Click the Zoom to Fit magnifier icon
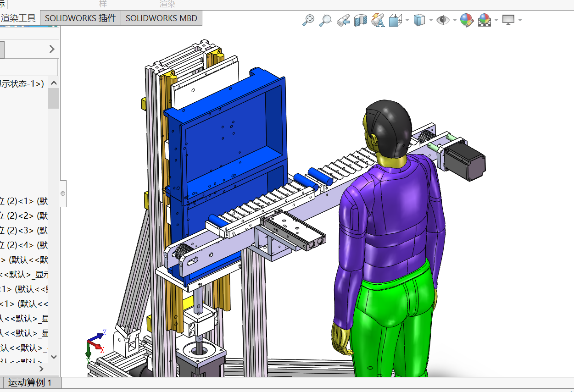The width and height of the screenshot is (574, 392). coord(308,20)
